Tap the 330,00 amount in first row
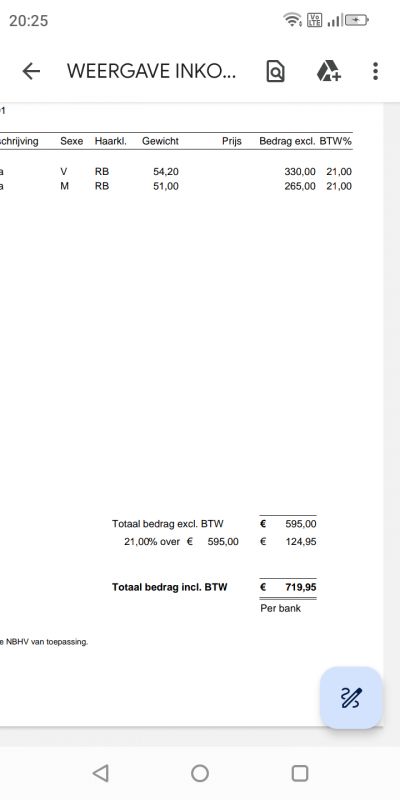400x800 pixels. (x=300, y=172)
